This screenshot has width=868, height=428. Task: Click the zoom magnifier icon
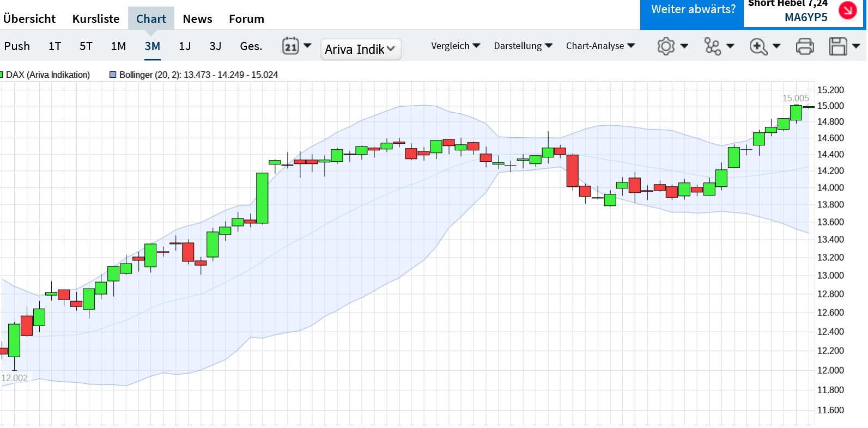tap(758, 46)
